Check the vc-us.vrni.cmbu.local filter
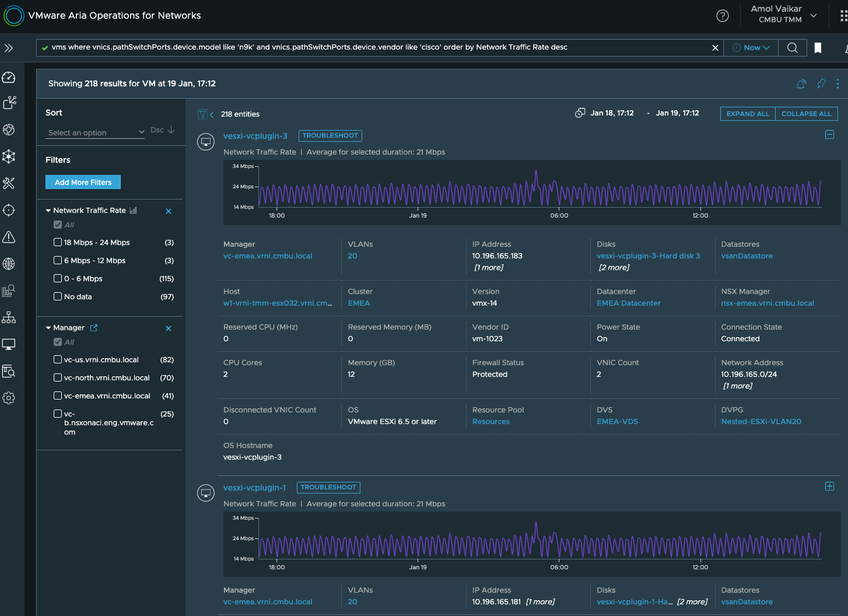 58,359
